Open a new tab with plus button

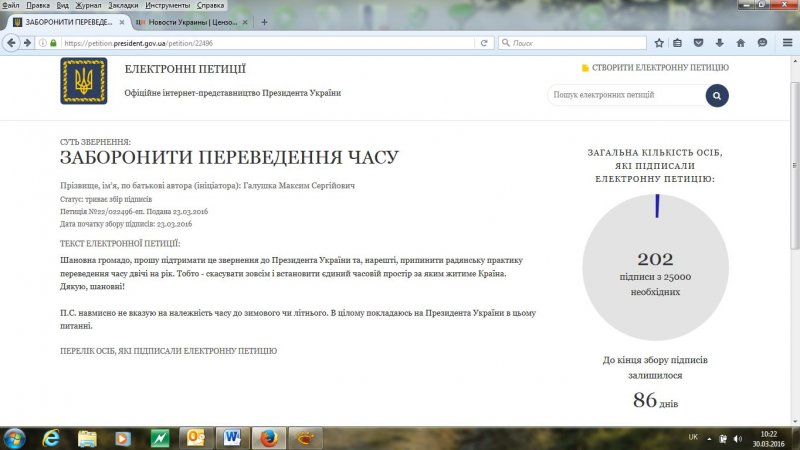pos(264,22)
